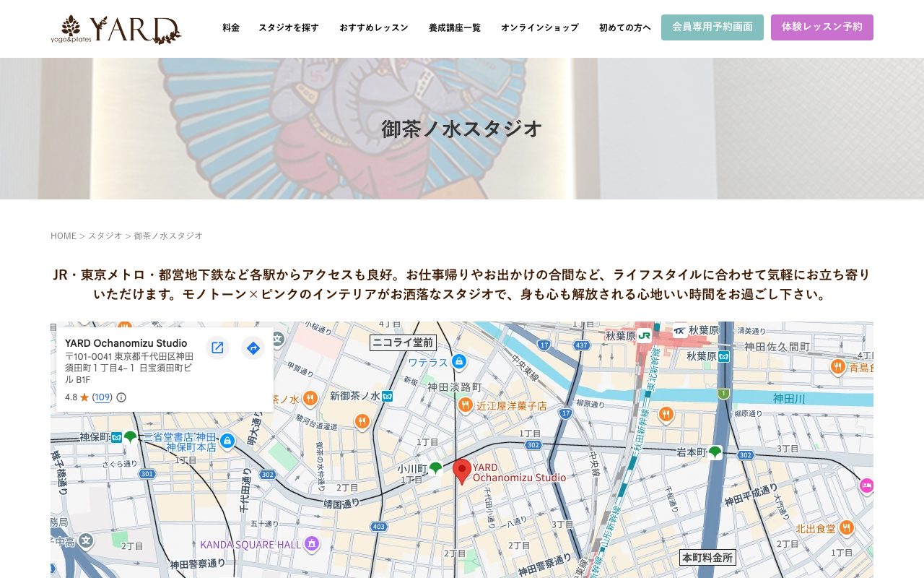Click the 御茶ノ水スタジオ breadcrumb text
Screen dimensions: 924x578
(168, 236)
